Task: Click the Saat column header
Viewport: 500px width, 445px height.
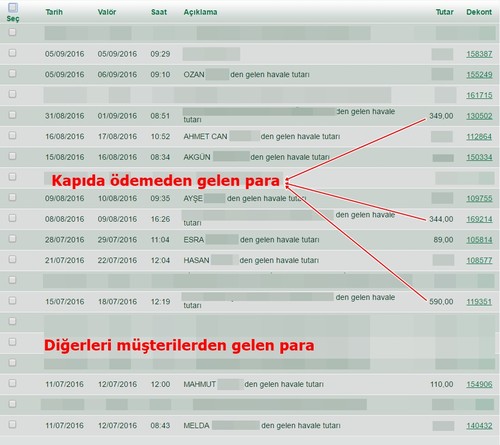Action: [159, 12]
